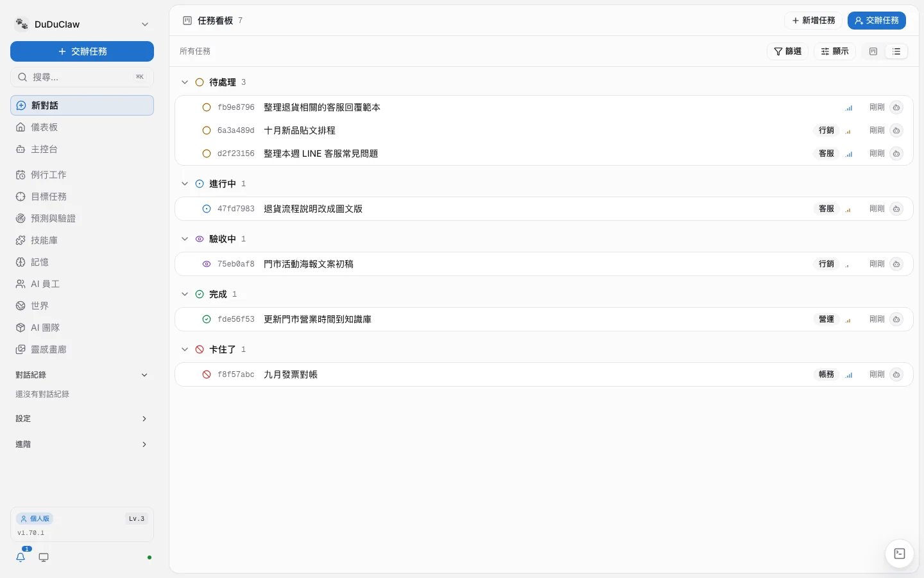The image size is (924, 578).
Task: Focus the 搜尋 search field
Action: (82, 77)
